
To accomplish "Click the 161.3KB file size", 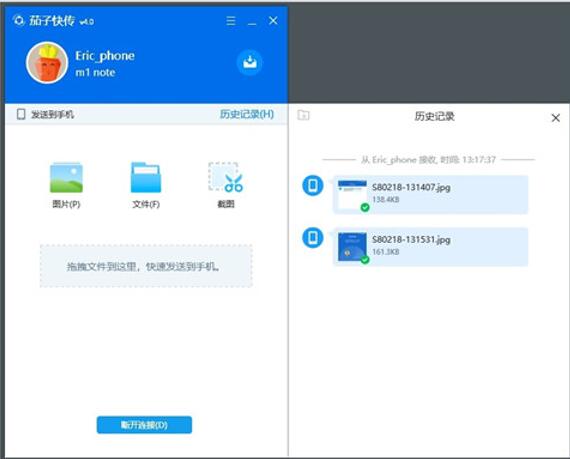I will pos(386,252).
